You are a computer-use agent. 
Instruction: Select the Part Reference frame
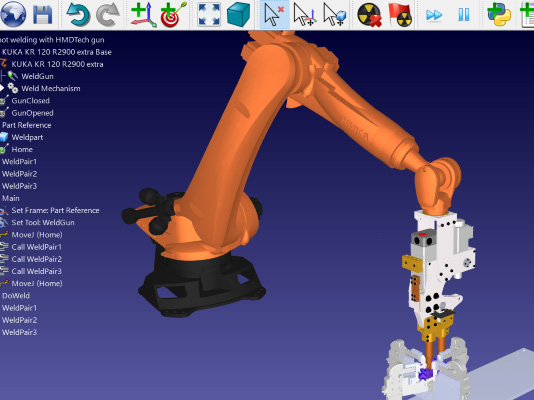click(27, 125)
